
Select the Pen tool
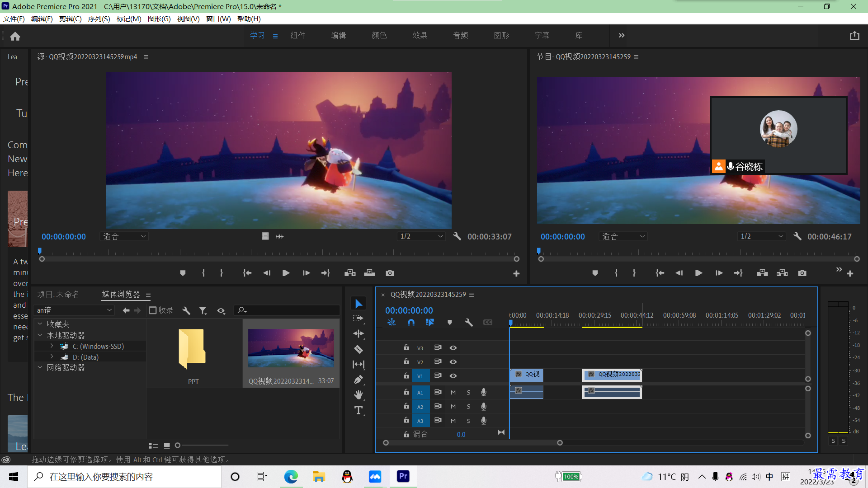[359, 380]
